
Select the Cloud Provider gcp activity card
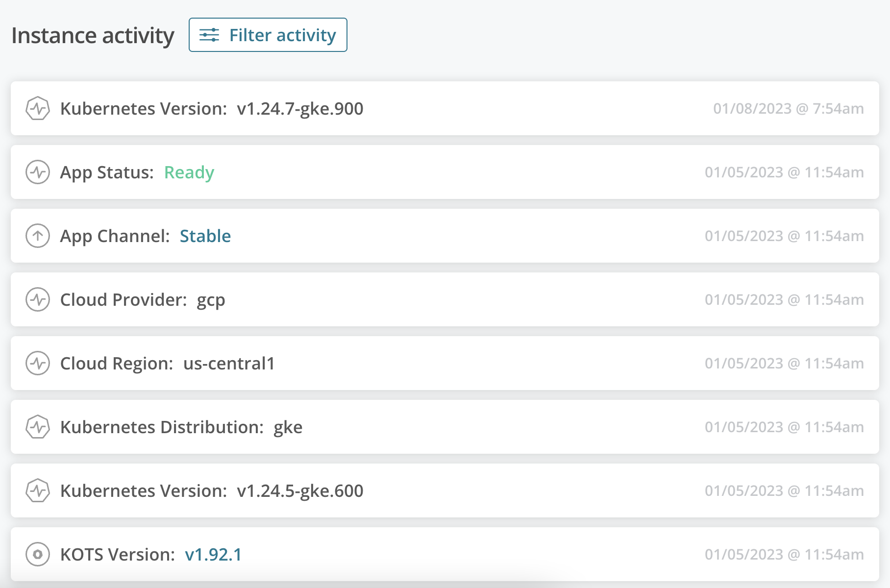pyautogui.click(x=441, y=300)
